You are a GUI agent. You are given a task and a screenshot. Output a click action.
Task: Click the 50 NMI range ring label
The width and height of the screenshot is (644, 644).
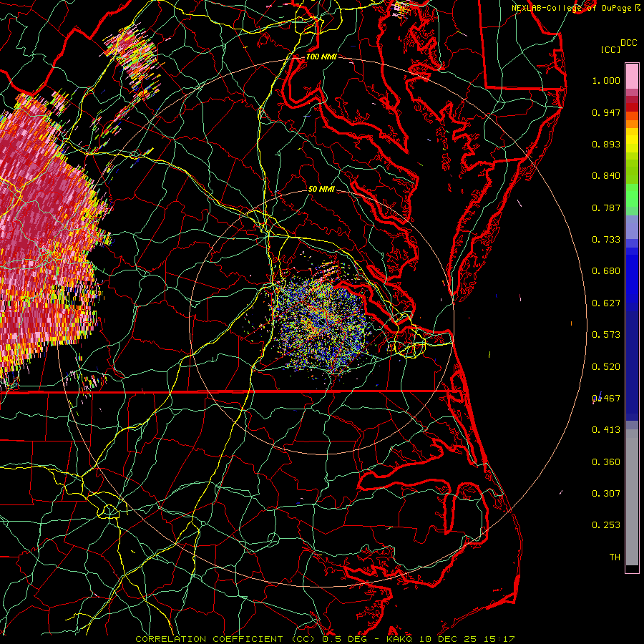point(321,189)
